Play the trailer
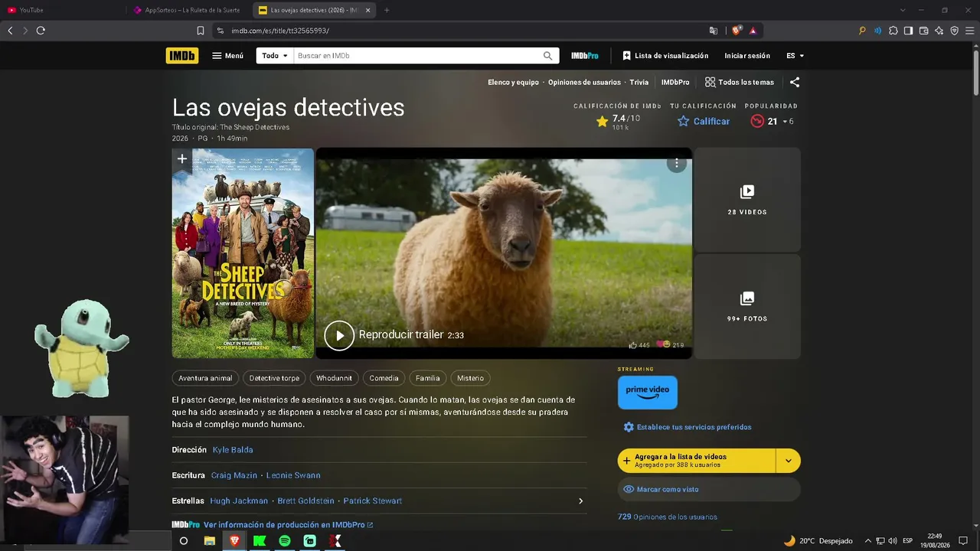980x551 pixels. pos(339,335)
